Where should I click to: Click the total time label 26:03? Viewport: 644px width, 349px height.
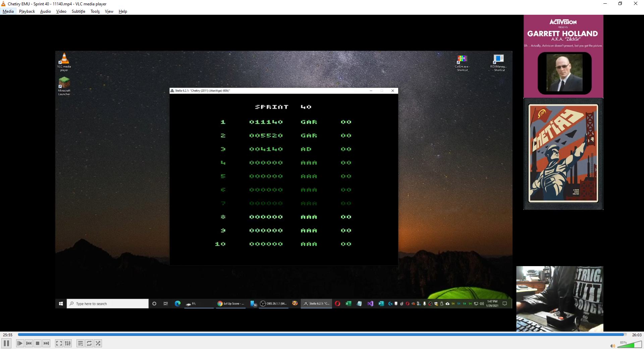coord(637,335)
